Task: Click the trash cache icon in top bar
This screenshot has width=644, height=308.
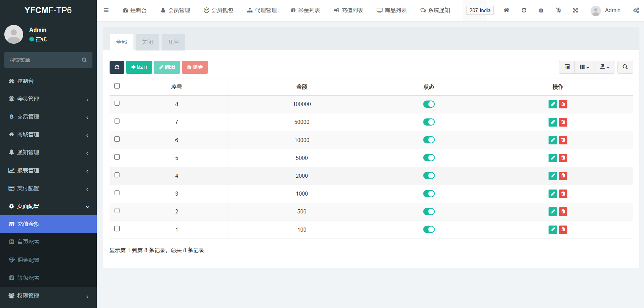Action: click(541, 10)
